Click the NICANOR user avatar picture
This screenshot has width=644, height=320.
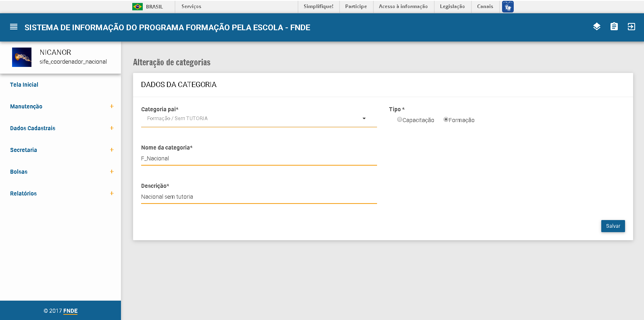coord(22,57)
